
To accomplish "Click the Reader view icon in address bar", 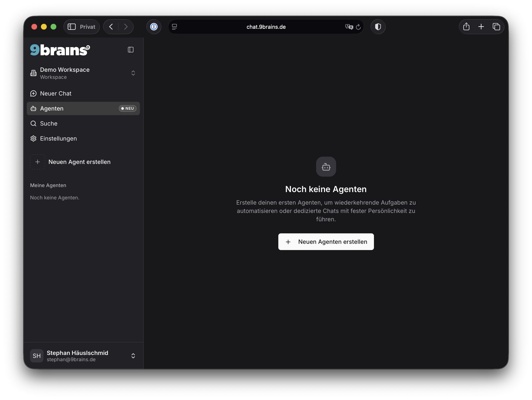I will coord(175,27).
